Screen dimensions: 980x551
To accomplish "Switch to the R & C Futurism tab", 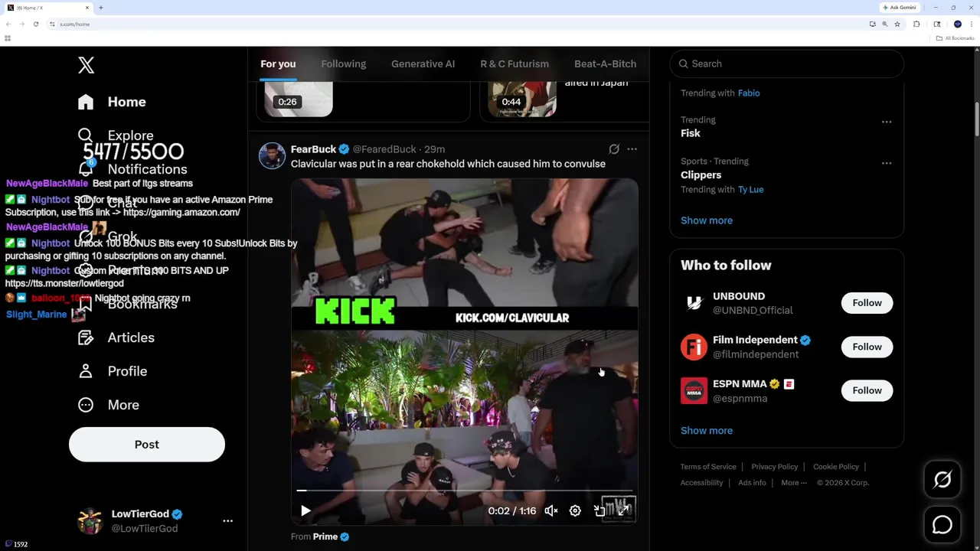I will tap(514, 64).
